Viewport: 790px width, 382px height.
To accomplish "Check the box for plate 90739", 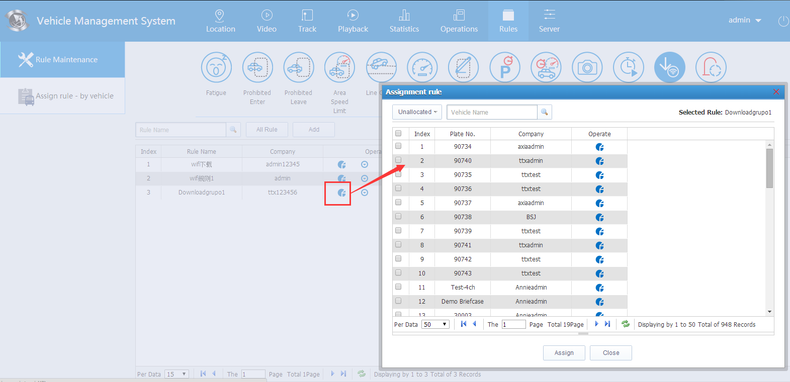I will point(399,230).
